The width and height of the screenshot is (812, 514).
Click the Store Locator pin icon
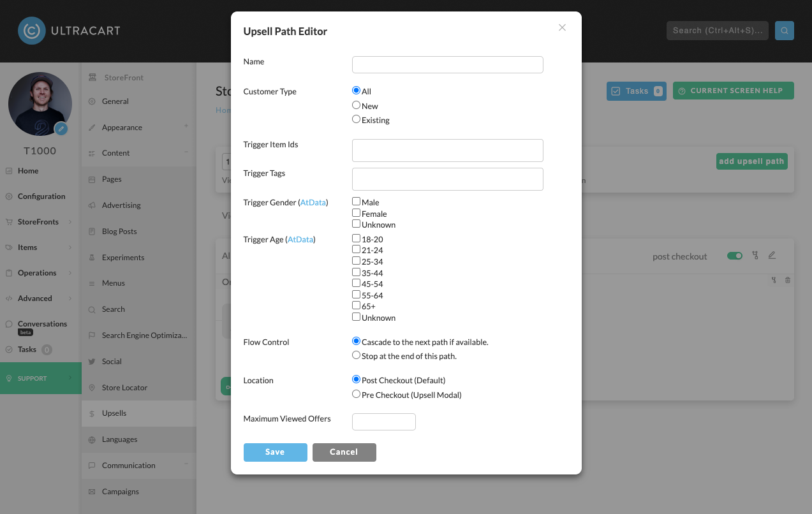tap(92, 388)
